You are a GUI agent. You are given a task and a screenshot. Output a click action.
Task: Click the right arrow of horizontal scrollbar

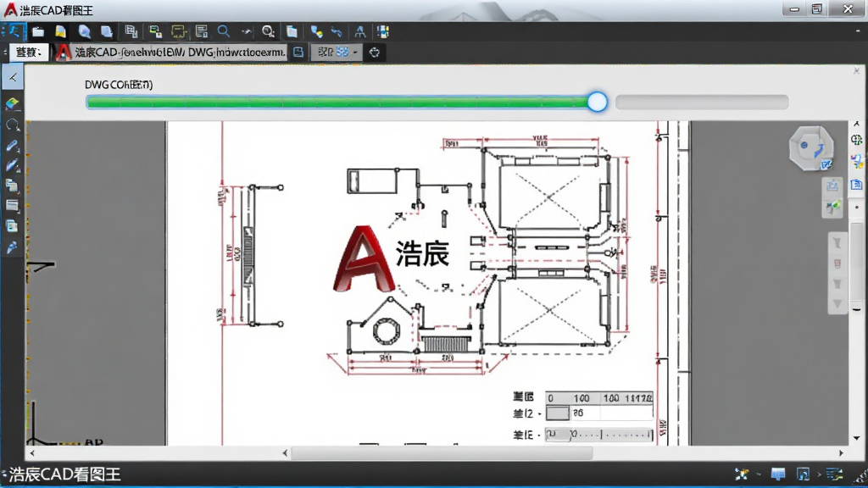[x=842, y=453]
